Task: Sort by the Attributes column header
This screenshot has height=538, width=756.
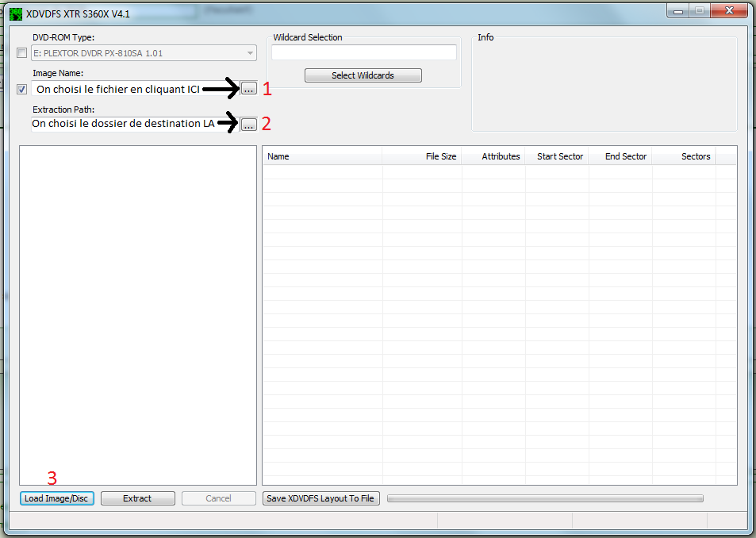Action: [x=493, y=156]
